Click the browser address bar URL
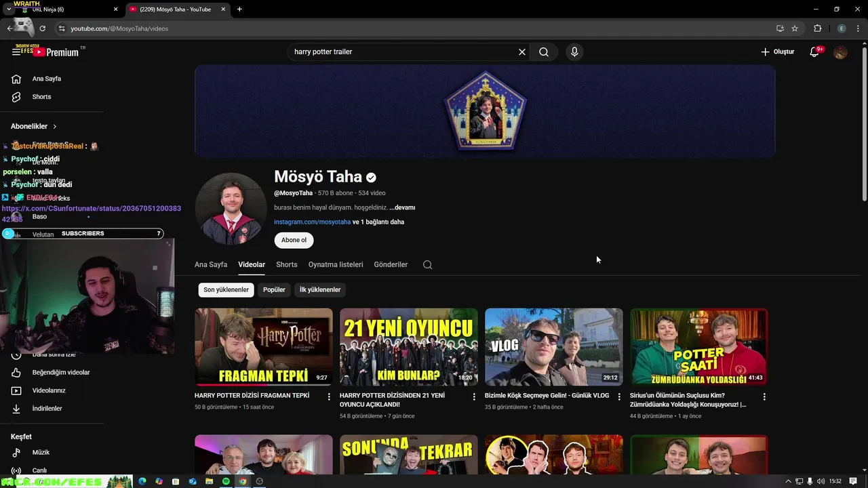Image resolution: width=868 pixels, height=488 pixels. pyautogui.click(x=119, y=28)
